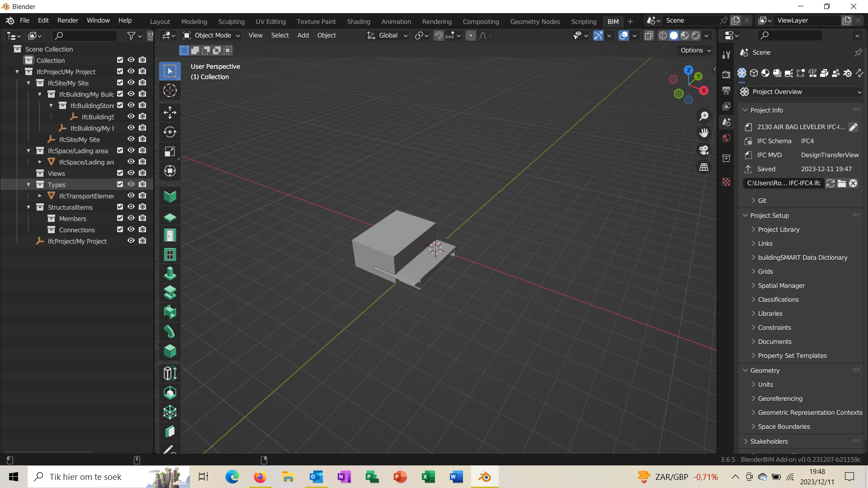Exclude Views collection via checkbox
The image size is (868, 488).
pos(120,173)
